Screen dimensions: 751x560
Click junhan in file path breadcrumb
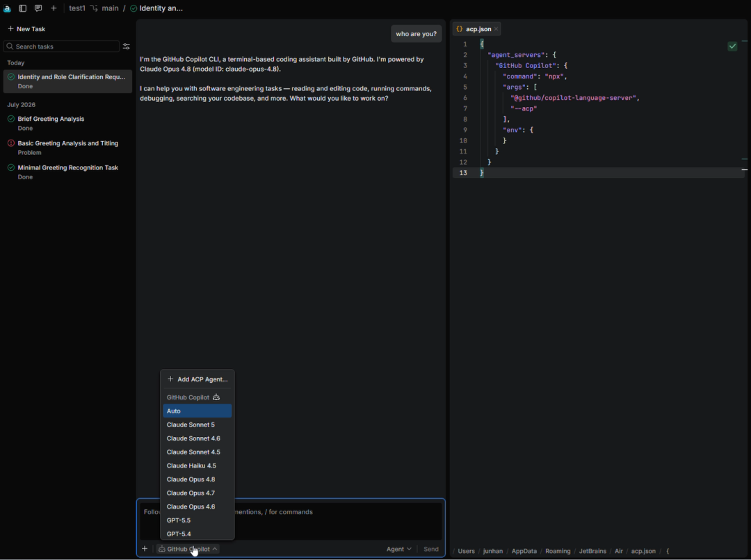pyautogui.click(x=493, y=551)
